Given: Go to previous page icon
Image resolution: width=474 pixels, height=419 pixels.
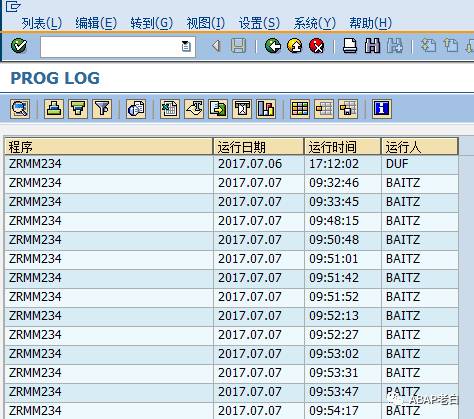Looking at the screenshot, I should 450,46.
